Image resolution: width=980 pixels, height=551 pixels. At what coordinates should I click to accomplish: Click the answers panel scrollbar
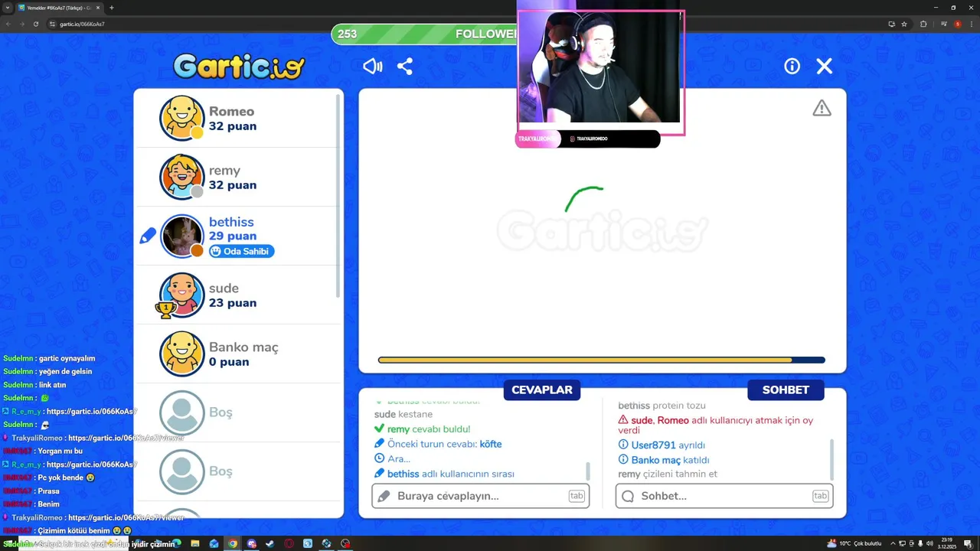tap(588, 470)
